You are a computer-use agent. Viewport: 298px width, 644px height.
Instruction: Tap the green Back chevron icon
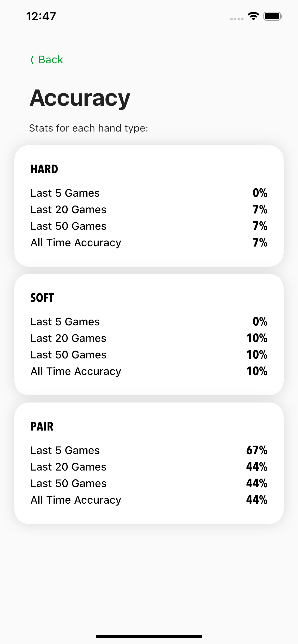pos(32,60)
